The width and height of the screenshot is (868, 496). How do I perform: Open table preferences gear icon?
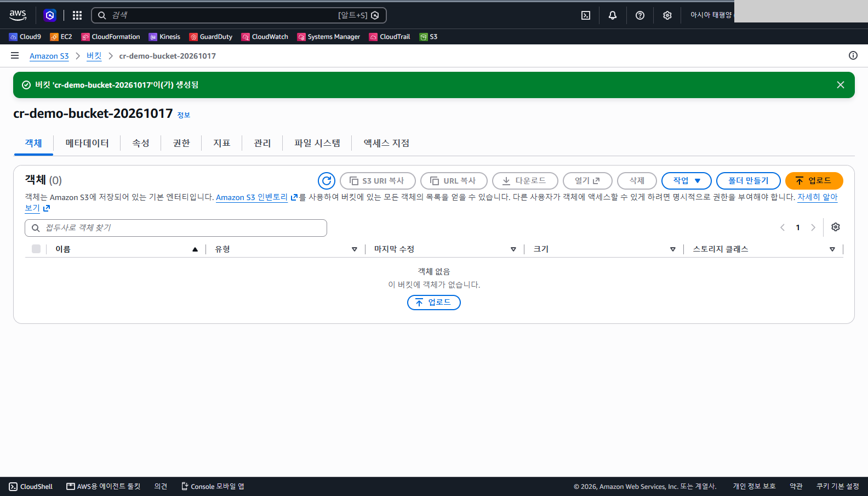click(836, 227)
